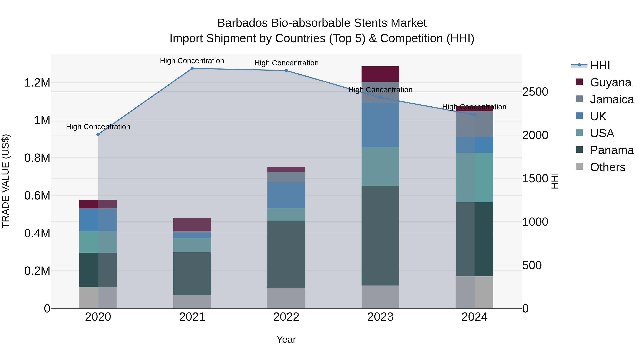This screenshot has height=362, width=644.
Task: Toggle the HHI line in the legend
Action: click(x=591, y=65)
